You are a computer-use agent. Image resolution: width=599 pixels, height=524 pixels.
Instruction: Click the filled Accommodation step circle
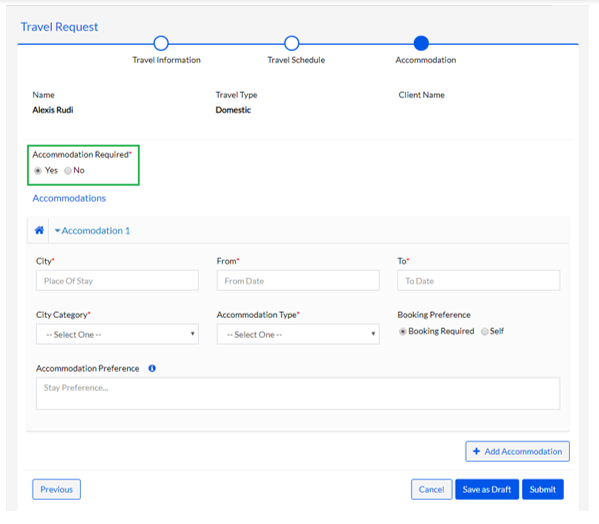(x=421, y=43)
